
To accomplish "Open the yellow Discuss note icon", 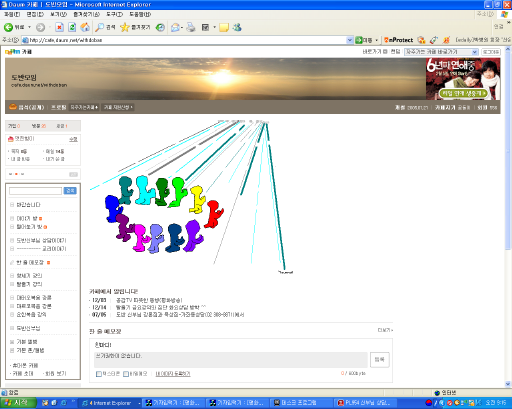I will pos(224,28).
